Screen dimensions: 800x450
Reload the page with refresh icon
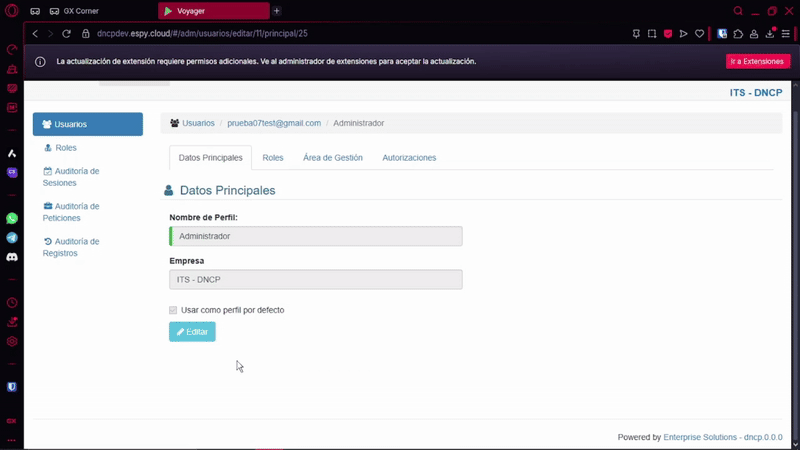[x=66, y=34]
